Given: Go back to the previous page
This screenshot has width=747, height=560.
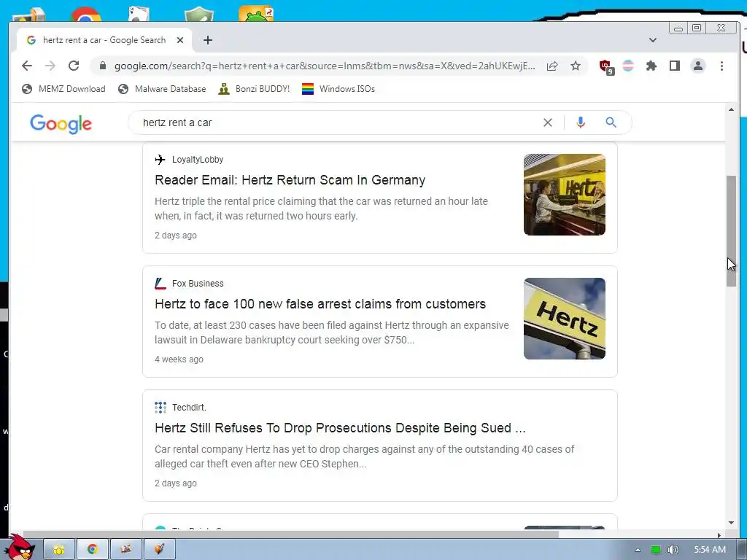Looking at the screenshot, I should pos(27,66).
